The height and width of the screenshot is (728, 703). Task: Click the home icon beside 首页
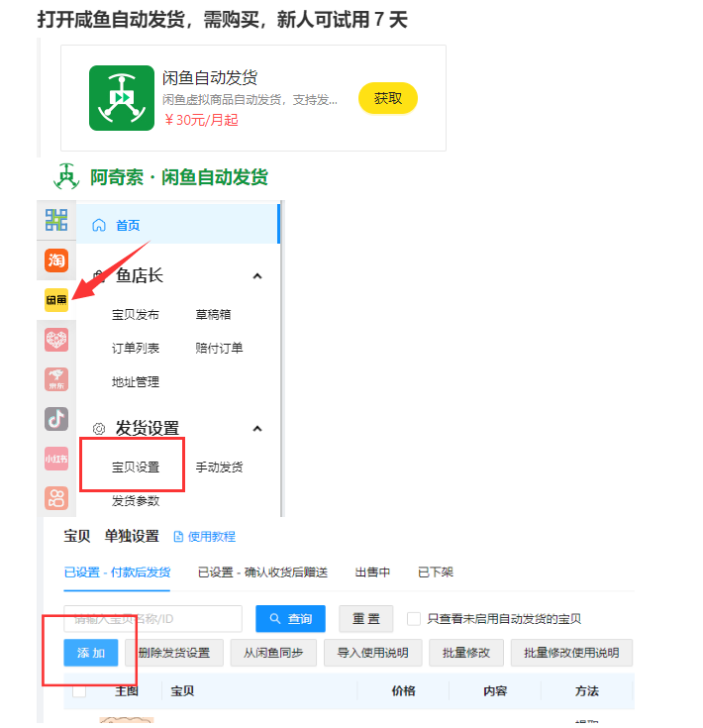pos(99,225)
